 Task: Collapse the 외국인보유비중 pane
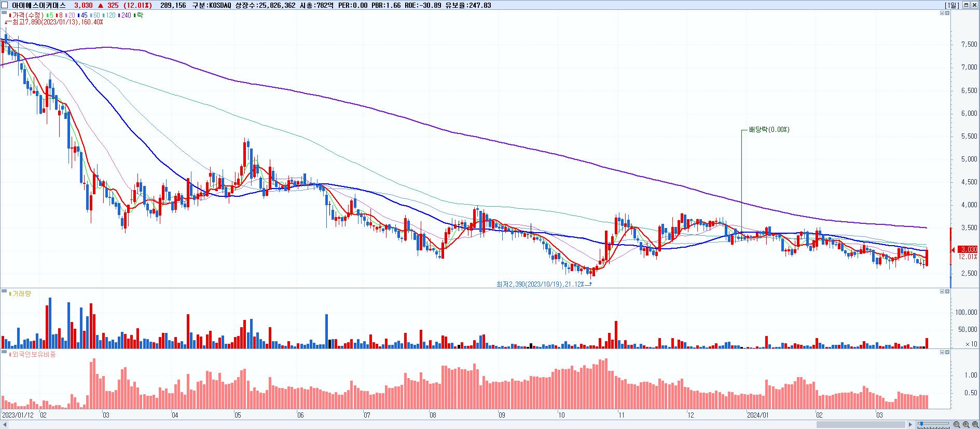click(942, 353)
